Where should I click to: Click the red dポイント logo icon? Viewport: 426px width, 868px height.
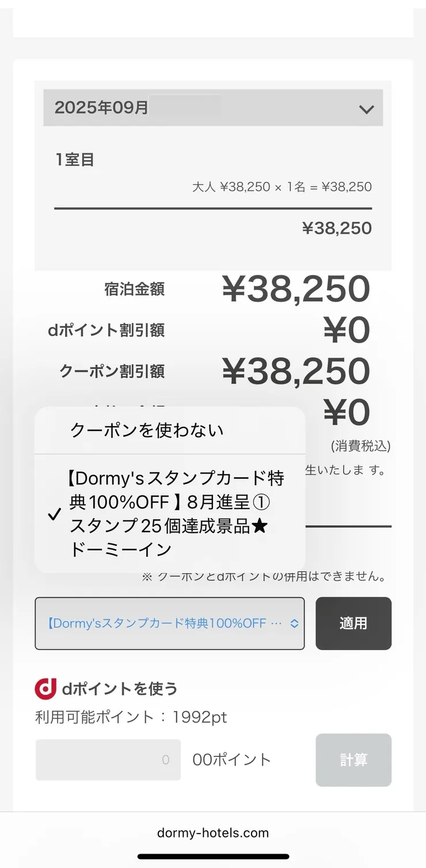pyautogui.click(x=45, y=689)
